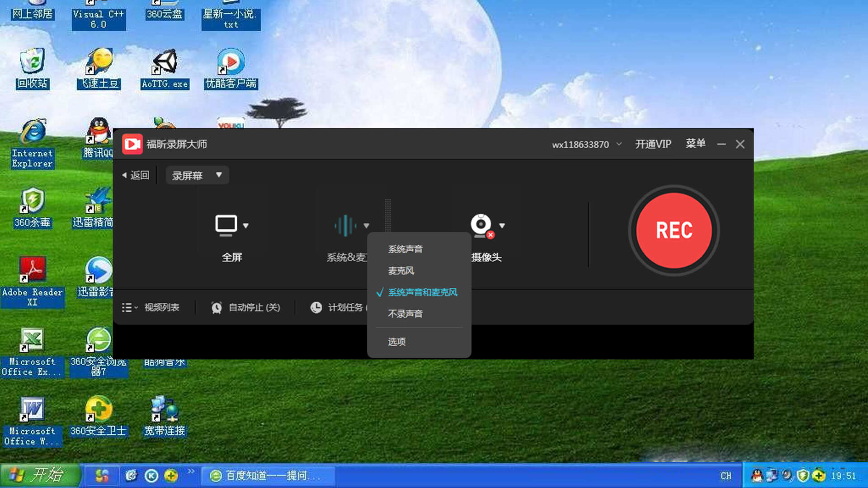Open 360安全卫士 desktop icon

[x=99, y=417]
